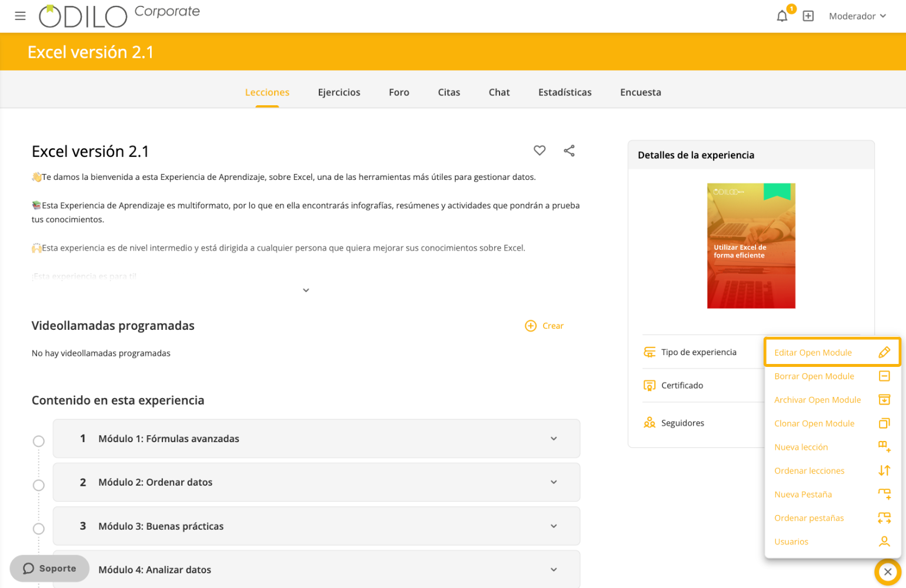
Task: Open the Soporte chat button
Action: click(49, 569)
